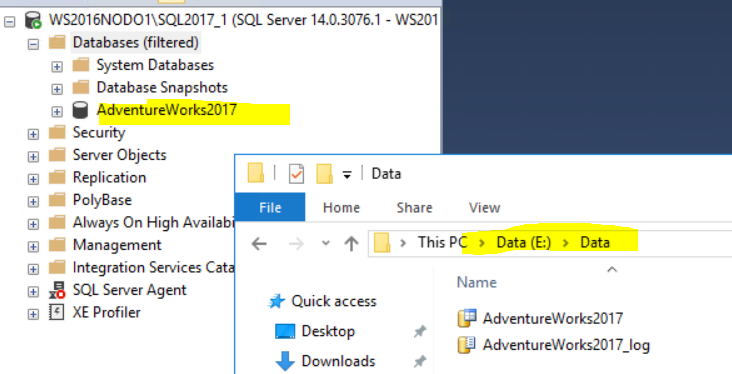Sort files by Name column header

[x=477, y=282]
